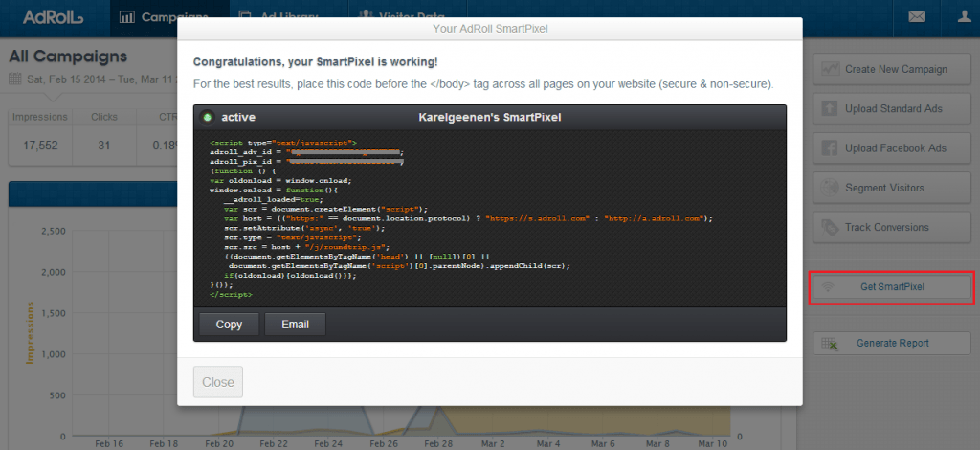
Task: Click the Clicks value 31
Action: (103, 146)
